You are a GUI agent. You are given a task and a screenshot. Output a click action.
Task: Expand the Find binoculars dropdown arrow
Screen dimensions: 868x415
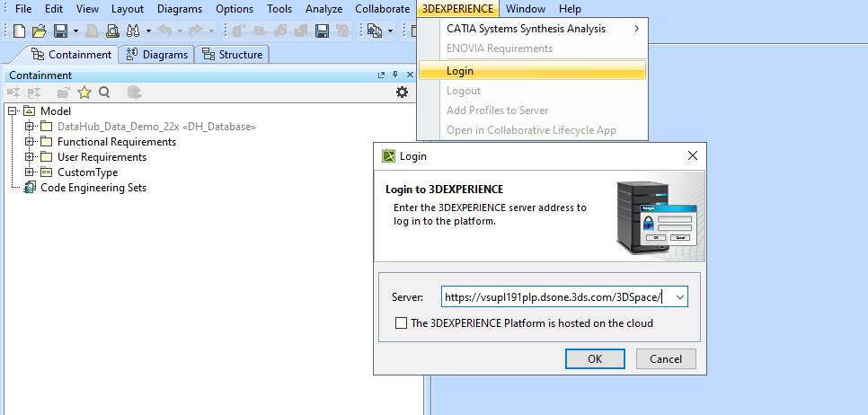149,31
